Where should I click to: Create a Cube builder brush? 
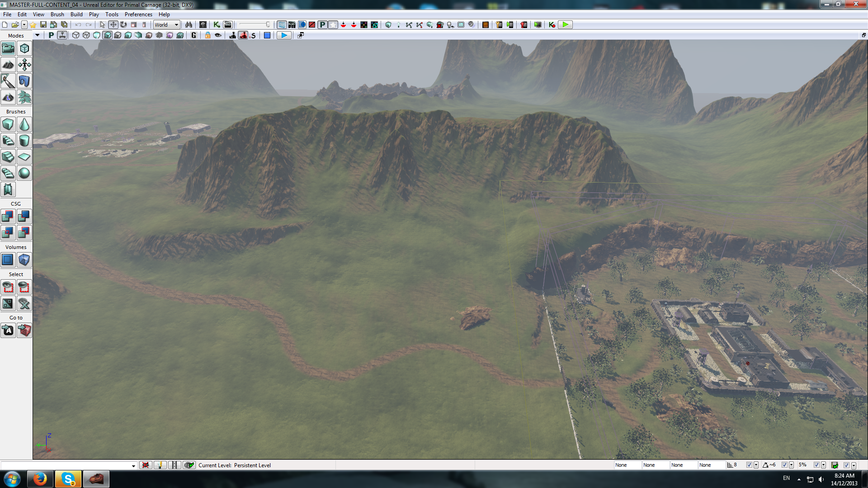pyautogui.click(x=8, y=124)
